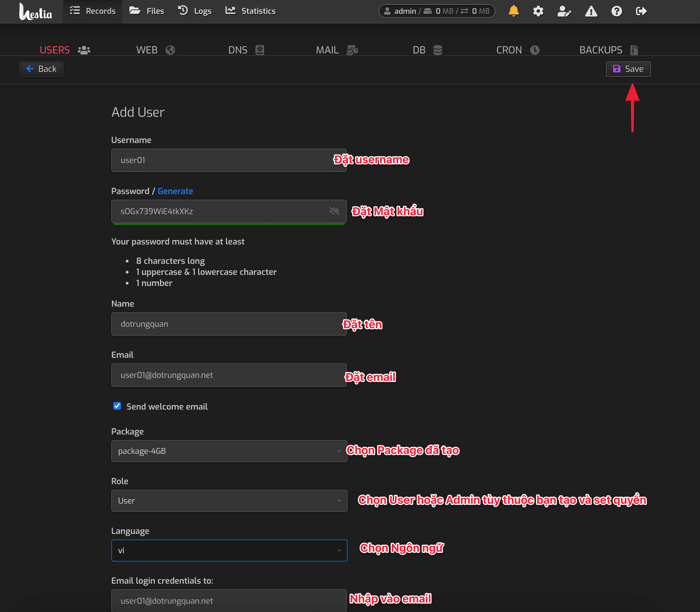The width and height of the screenshot is (700, 612).
Task: Click the Hestia logo
Action: pyautogui.click(x=36, y=12)
